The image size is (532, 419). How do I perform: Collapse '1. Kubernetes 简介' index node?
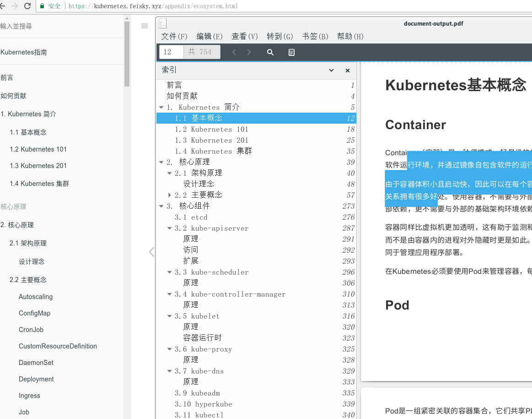[x=161, y=107]
